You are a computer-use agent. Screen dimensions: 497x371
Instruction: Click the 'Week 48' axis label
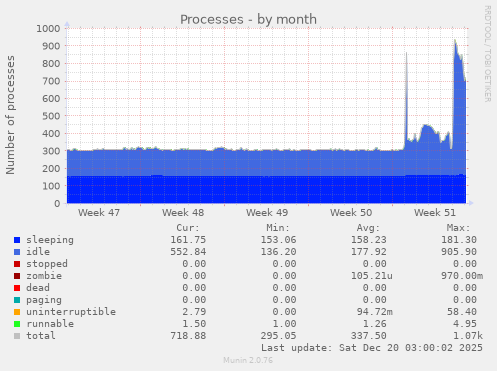183,213
